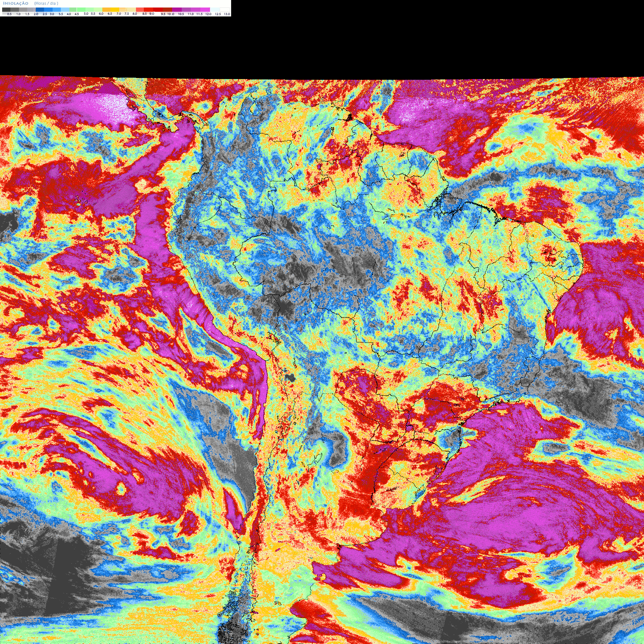
Task: Select the white swatch above 13.0
Action: [225, 10]
